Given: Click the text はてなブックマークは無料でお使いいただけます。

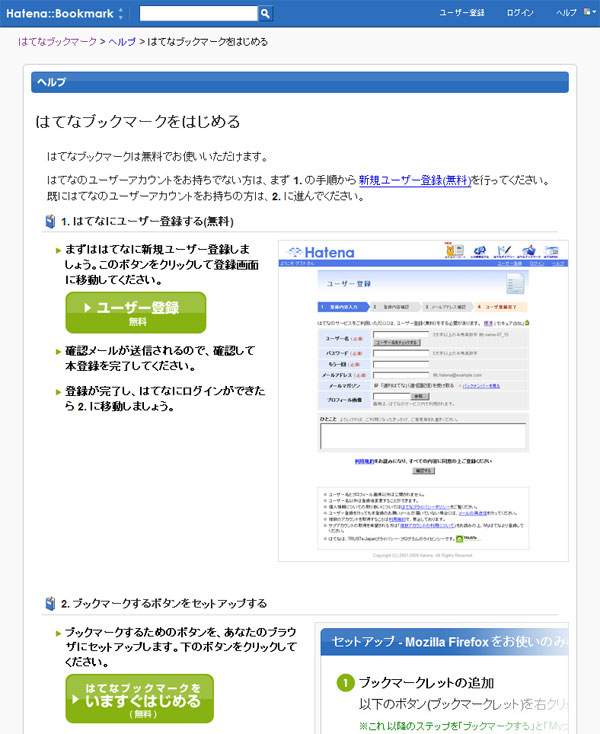Looking at the screenshot, I should 158,156.
